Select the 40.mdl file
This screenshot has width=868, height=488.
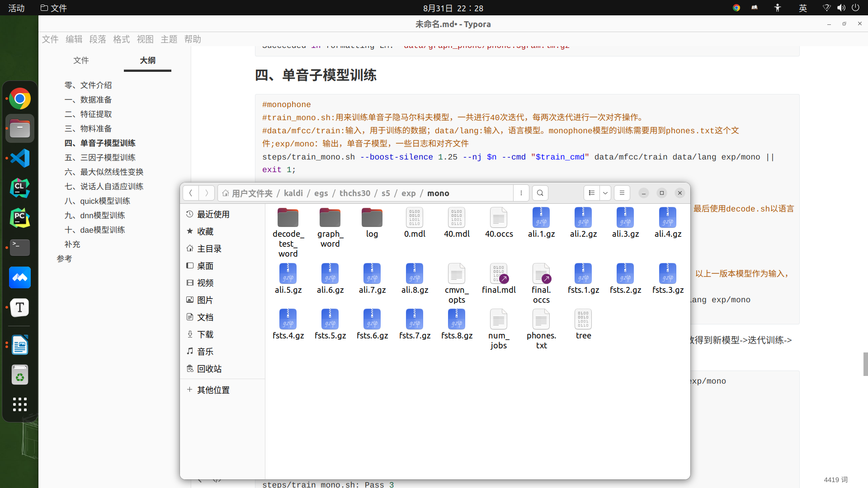pos(457,223)
